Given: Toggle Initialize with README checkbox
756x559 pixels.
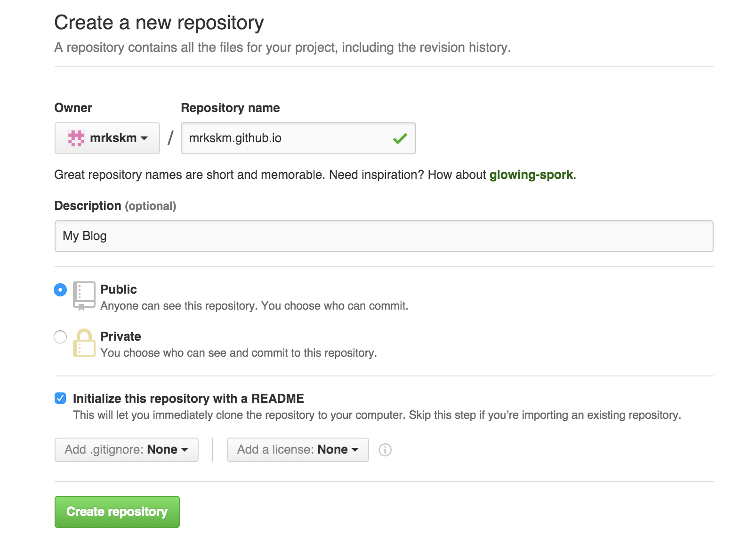Looking at the screenshot, I should pos(60,399).
